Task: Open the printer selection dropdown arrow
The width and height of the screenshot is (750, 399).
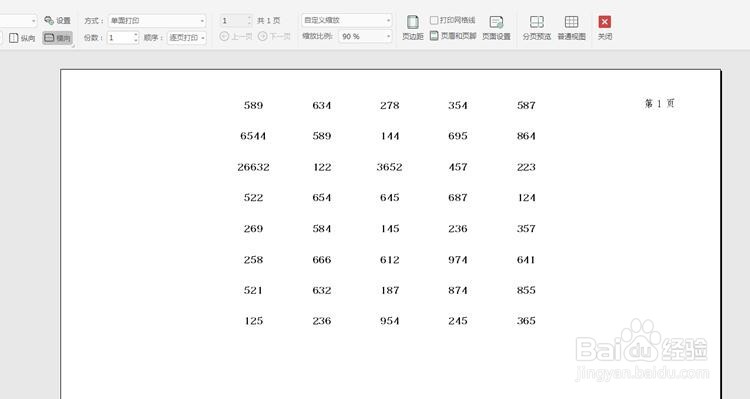Action: tap(33, 21)
